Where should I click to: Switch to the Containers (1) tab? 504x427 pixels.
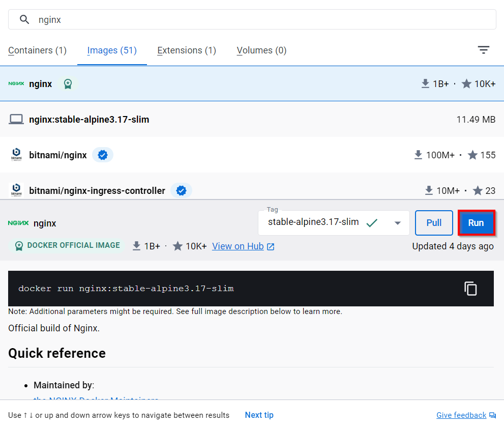coord(37,50)
